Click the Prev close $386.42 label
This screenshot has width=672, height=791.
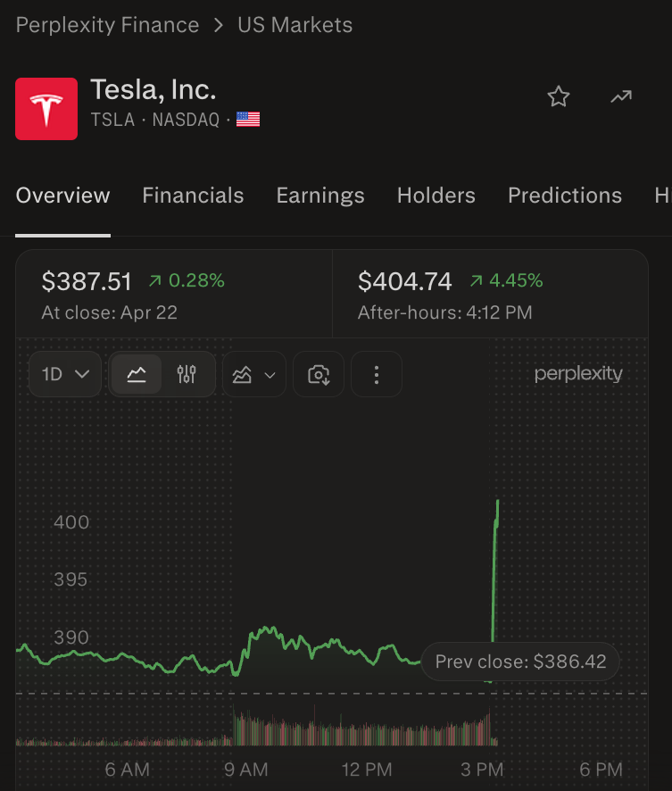(520, 662)
